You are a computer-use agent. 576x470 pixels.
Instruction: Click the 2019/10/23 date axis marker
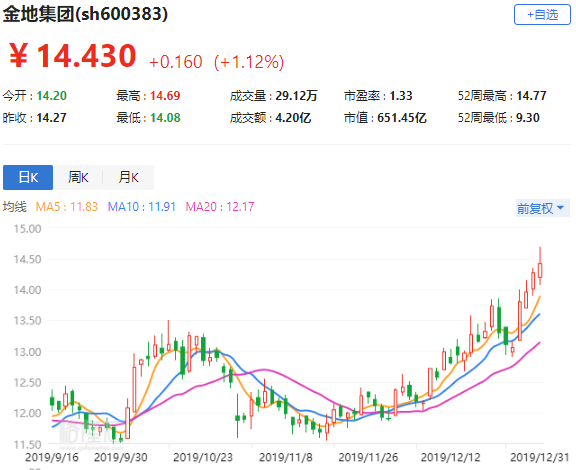click(203, 457)
